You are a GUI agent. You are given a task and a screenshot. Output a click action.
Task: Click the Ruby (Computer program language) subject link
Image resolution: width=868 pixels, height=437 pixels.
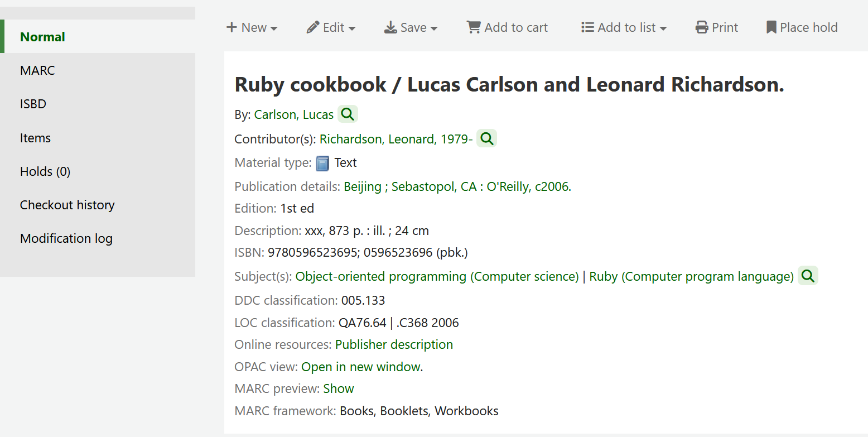[x=691, y=276]
